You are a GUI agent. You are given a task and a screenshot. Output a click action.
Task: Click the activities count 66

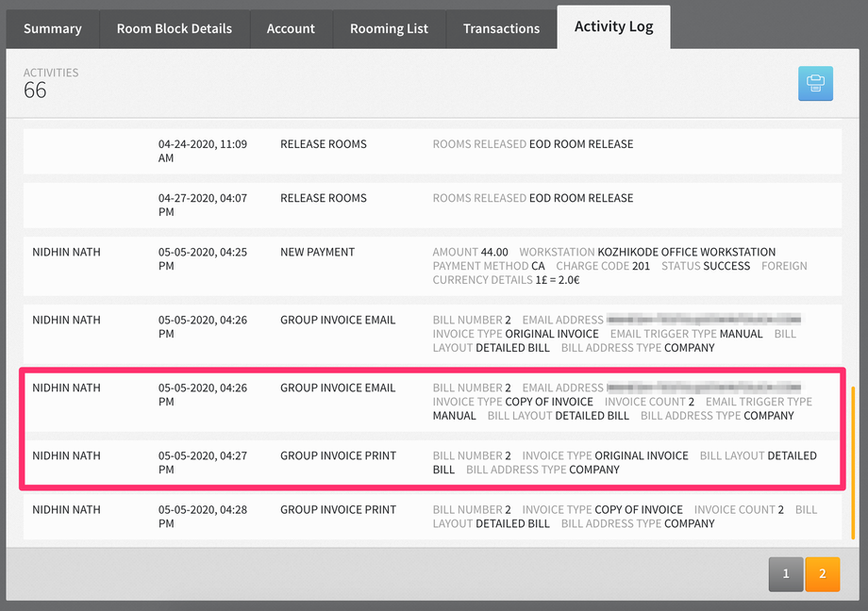tap(35, 91)
